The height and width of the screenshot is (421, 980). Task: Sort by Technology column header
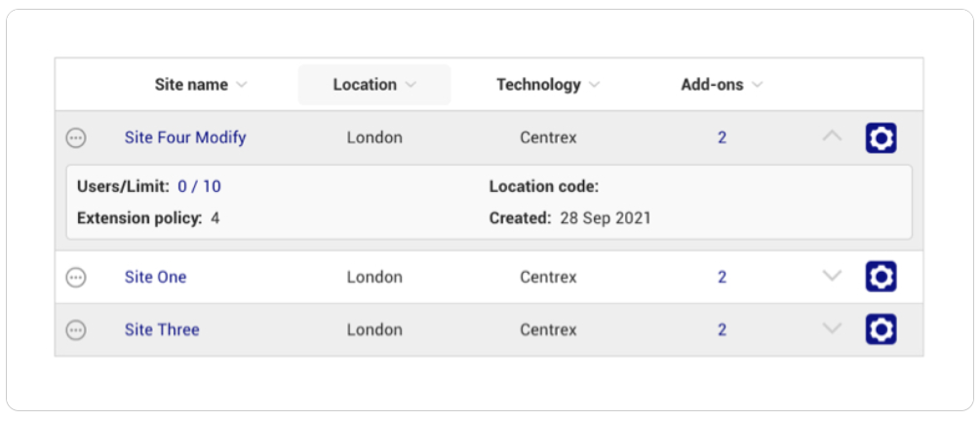[x=548, y=85]
